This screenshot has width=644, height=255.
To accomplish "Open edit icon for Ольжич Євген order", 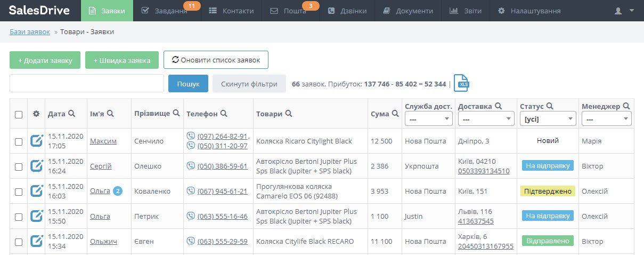I will 36,242.
